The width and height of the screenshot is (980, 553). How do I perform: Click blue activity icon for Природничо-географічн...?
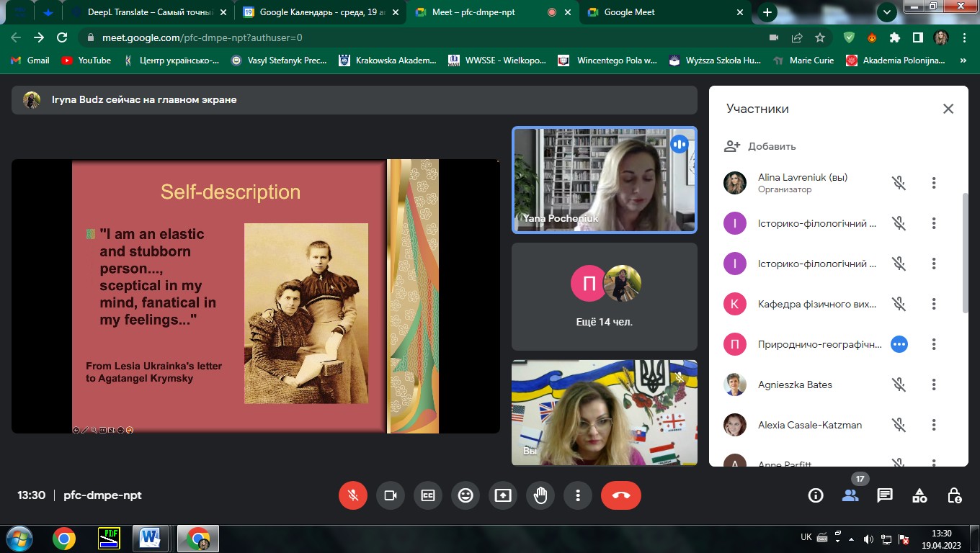click(899, 344)
